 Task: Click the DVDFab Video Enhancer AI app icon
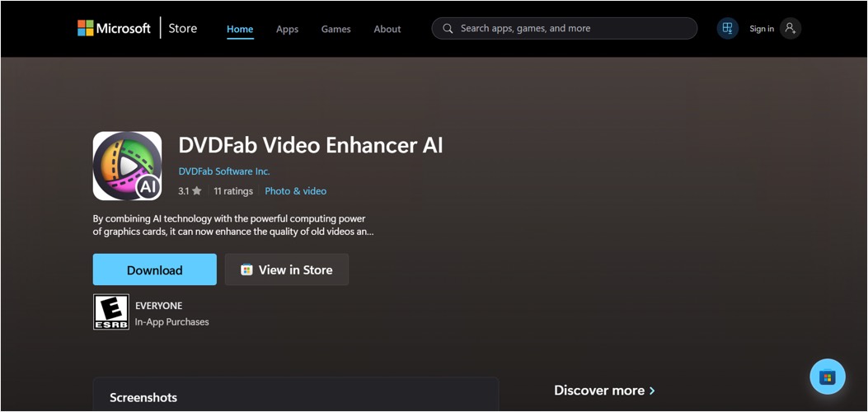click(x=127, y=166)
